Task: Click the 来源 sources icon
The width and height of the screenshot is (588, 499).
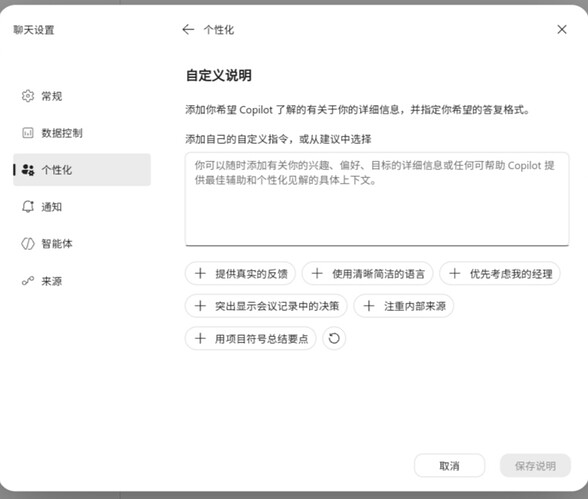Action: pos(28,280)
